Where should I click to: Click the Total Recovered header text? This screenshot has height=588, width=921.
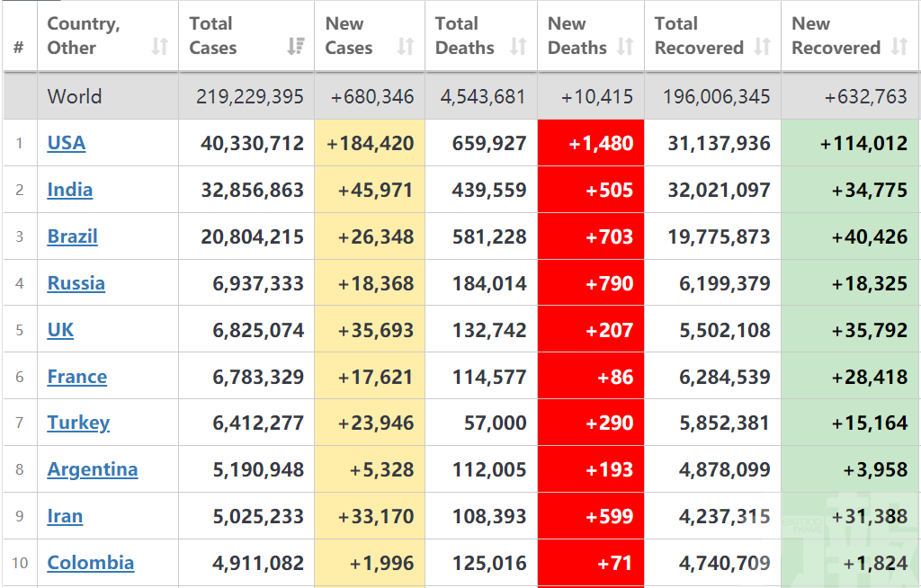coord(699,35)
